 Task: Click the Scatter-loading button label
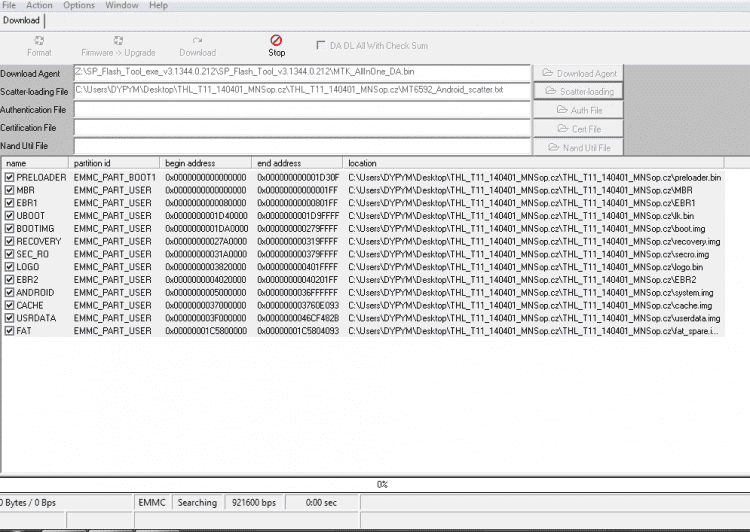point(587,91)
